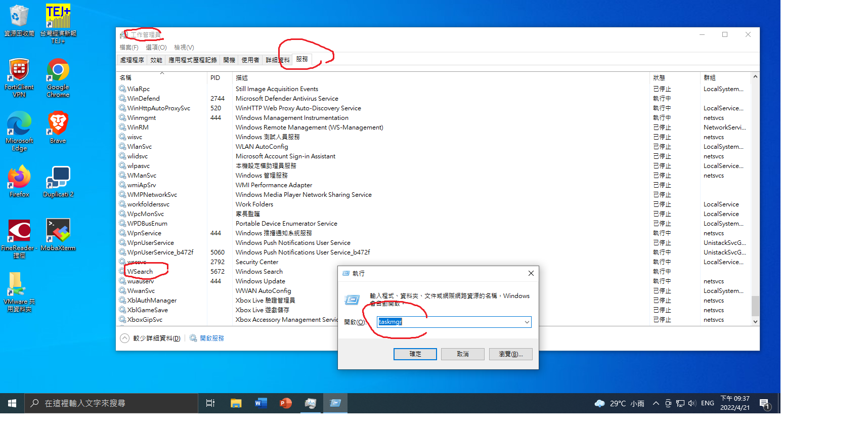The width and height of the screenshot is (868, 425).
Task: Open File Explorer from the taskbar
Action: point(236,403)
